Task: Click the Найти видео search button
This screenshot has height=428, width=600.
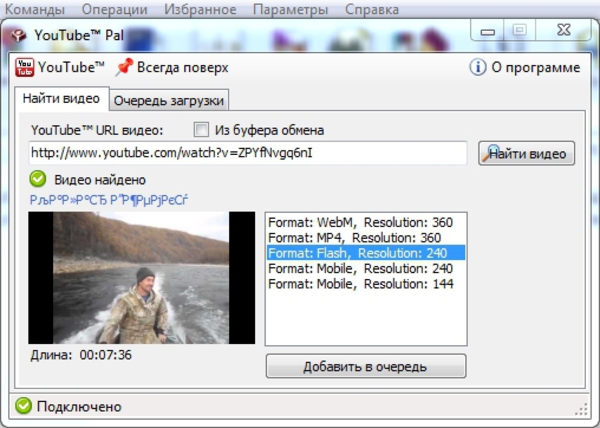Action: [x=527, y=153]
